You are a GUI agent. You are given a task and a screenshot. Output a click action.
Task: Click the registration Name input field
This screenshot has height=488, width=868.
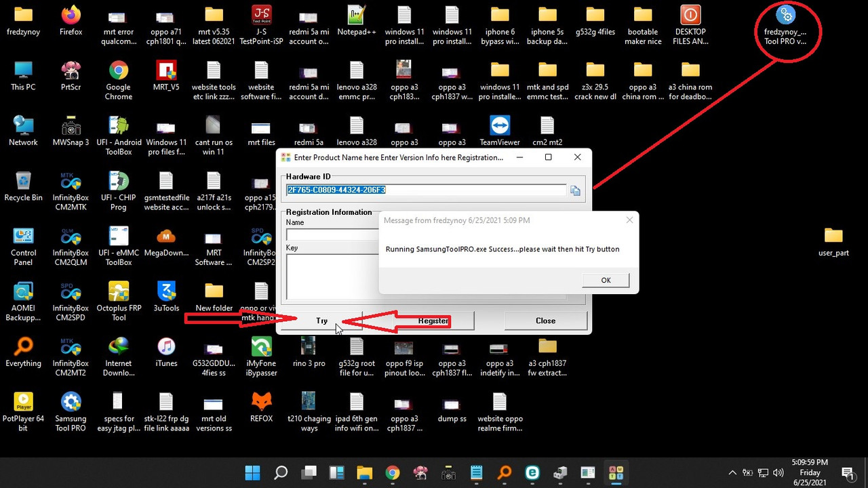(x=332, y=234)
